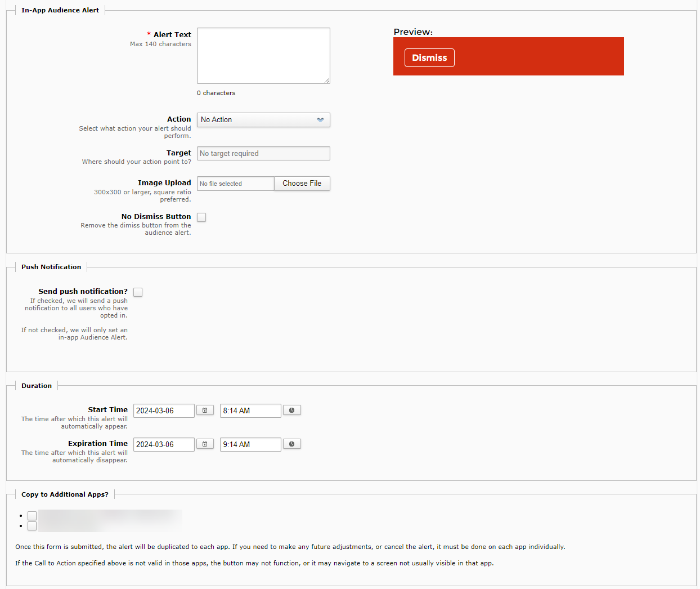Click the Alert Text box resize handle
Image resolution: width=700 pixels, height=589 pixels.
(x=327, y=81)
